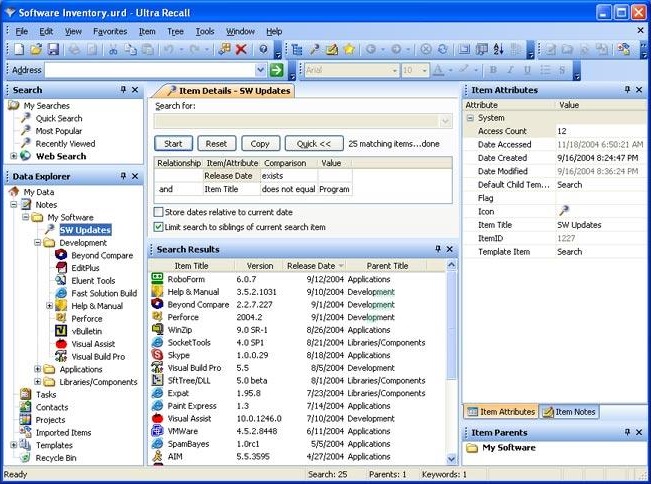Open the Search for combo box dropdown
Screen dimensions: 651x484
(x=446, y=122)
